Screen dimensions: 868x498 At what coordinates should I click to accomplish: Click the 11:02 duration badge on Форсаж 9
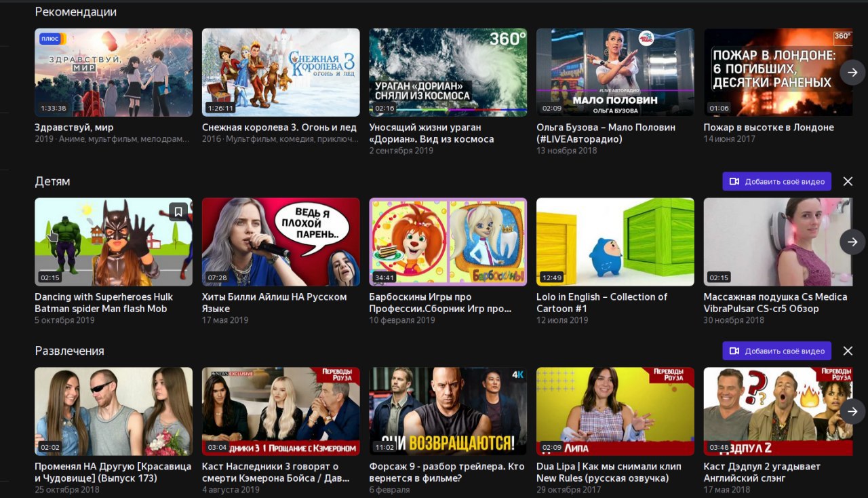coord(386,447)
